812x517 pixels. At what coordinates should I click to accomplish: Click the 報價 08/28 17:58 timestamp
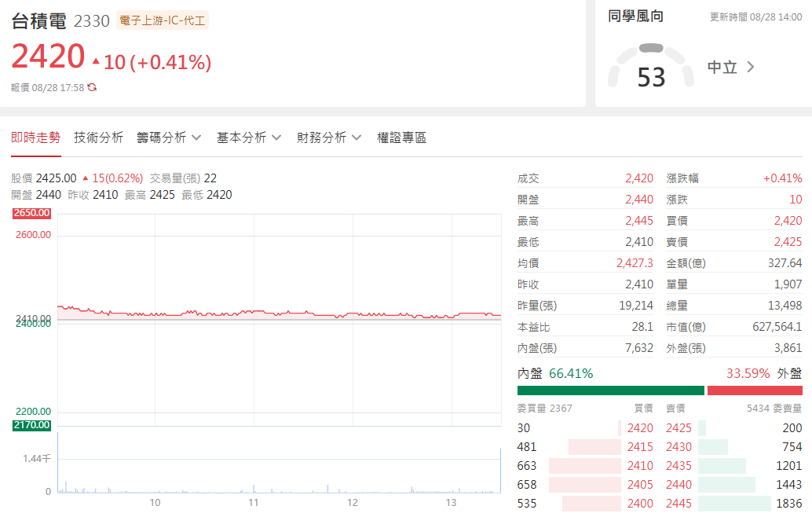47,87
